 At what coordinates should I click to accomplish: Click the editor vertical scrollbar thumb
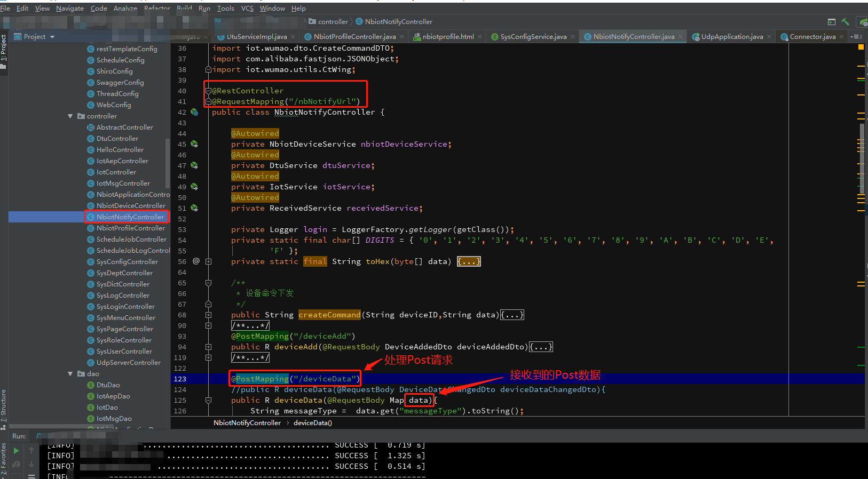click(862, 158)
